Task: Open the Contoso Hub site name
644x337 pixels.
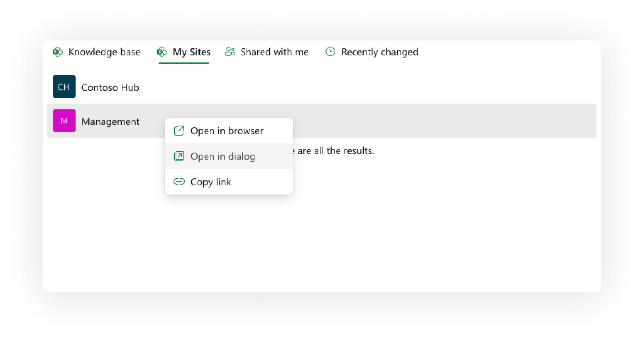Action: [110, 87]
